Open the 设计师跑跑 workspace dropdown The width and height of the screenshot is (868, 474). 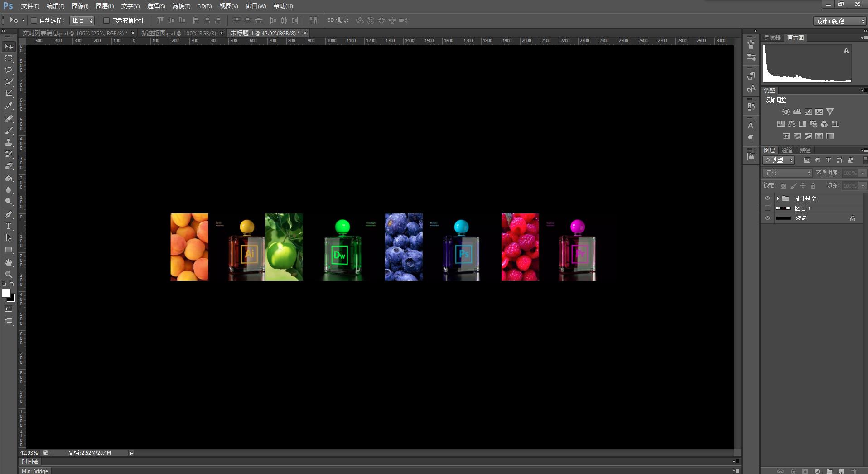(x=839, y=21)
